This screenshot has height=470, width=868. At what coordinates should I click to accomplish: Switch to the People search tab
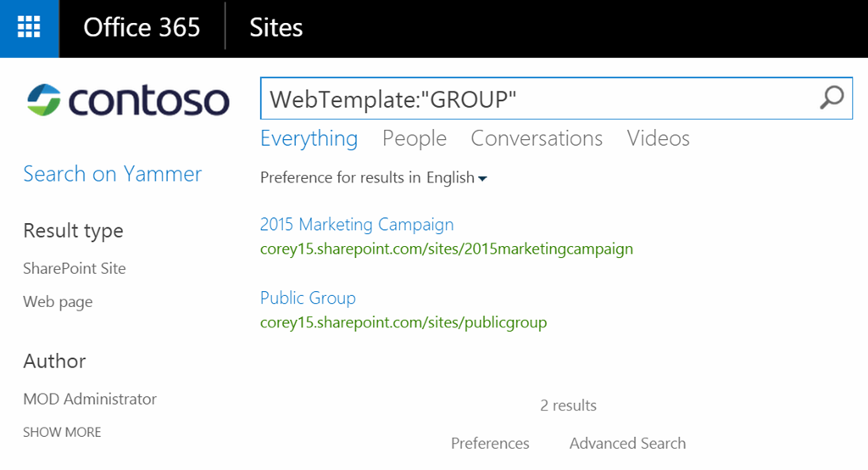[414, 138]
